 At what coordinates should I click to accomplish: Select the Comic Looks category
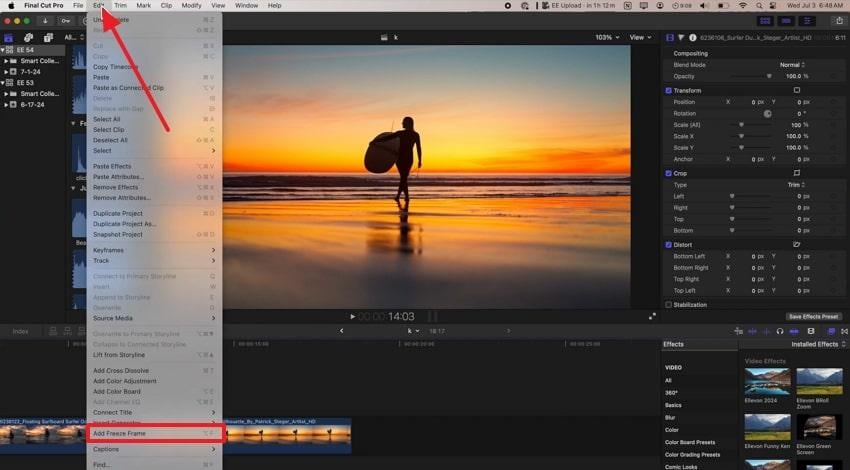click(681, 467)
